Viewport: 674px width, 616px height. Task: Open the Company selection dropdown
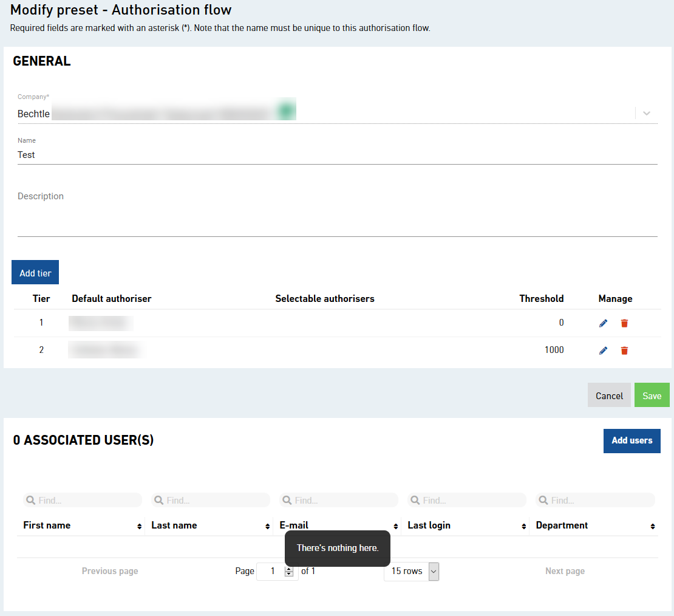tap(646, 113)
